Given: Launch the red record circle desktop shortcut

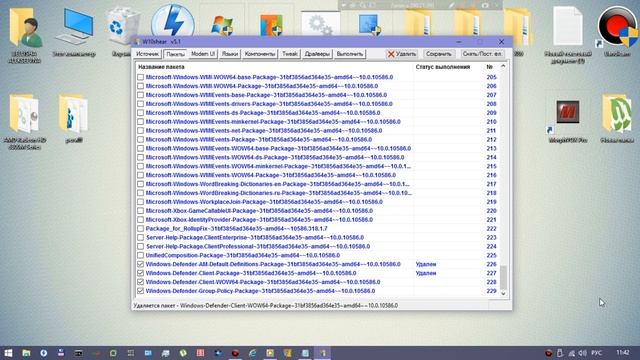Looking at the screenshot, I should pos(618,31).
